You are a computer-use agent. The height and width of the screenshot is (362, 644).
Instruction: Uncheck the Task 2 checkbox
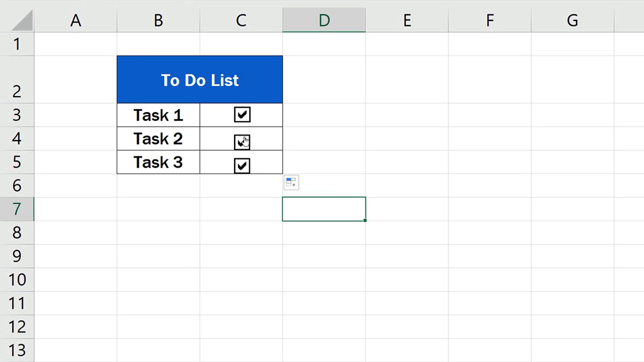click(x=241, y=142)
